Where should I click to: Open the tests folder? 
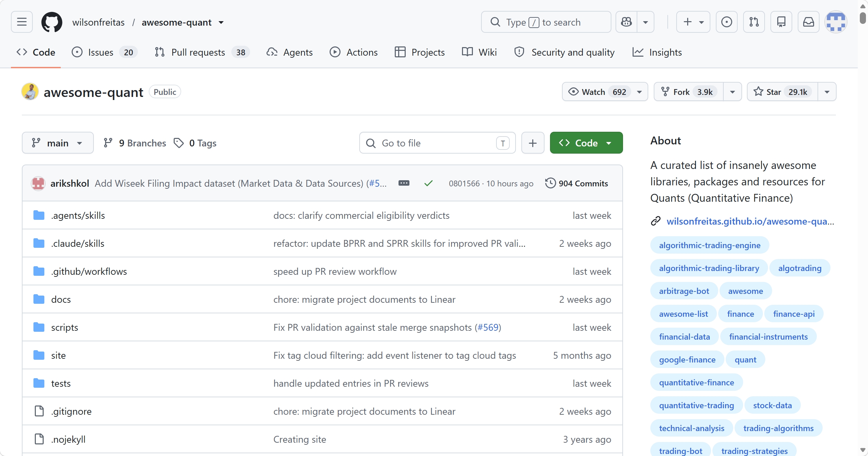[x=61, y=383]
